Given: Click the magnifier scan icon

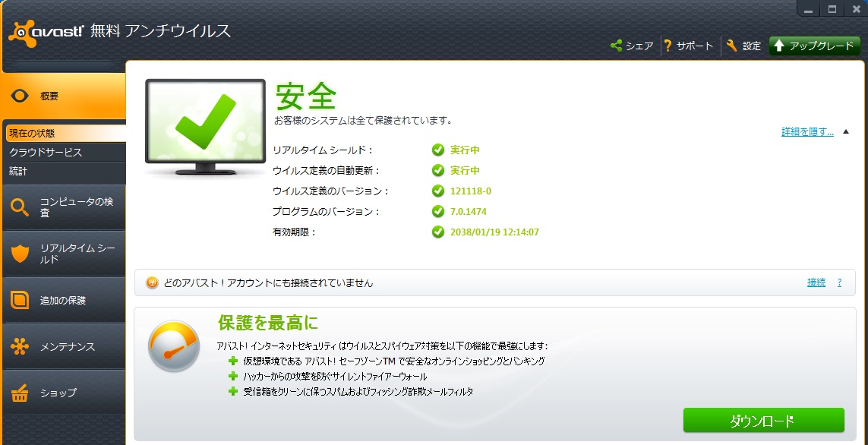Looking at the screenshot, I should pos(20,207).
